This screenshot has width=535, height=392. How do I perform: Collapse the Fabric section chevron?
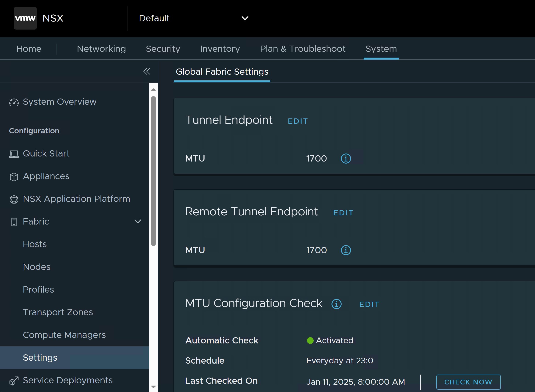[138, 222]
